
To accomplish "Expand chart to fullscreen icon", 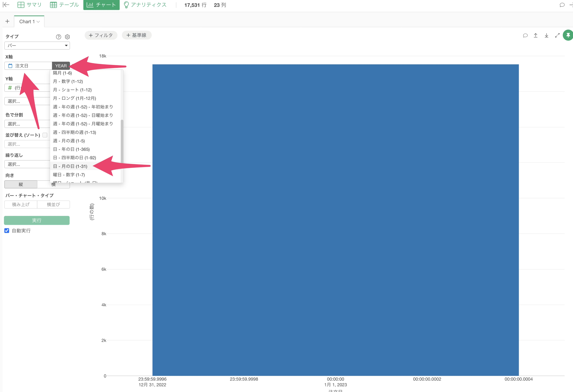I will point(557,35).
